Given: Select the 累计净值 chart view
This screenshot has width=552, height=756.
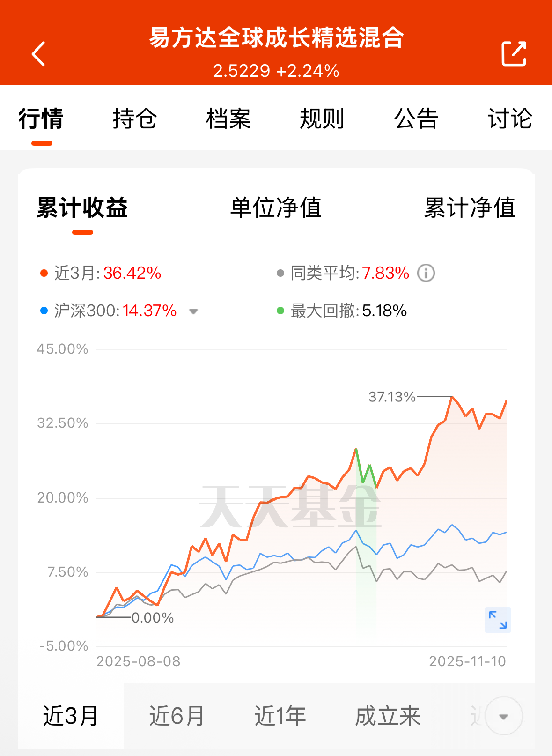Looking at the screenshot, I should (470, 208).
